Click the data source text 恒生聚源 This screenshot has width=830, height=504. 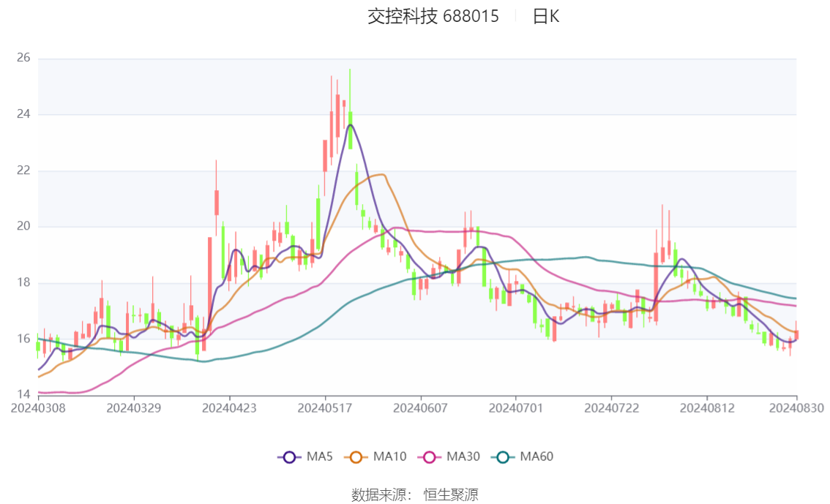[x=451, y=494]
